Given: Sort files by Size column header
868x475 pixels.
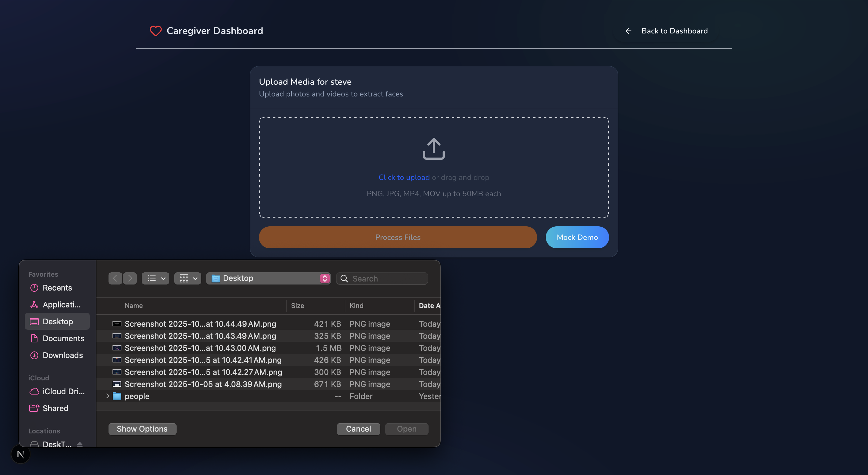Looking at the screenshot, I should pyautogui.click(x=297, y=306).
